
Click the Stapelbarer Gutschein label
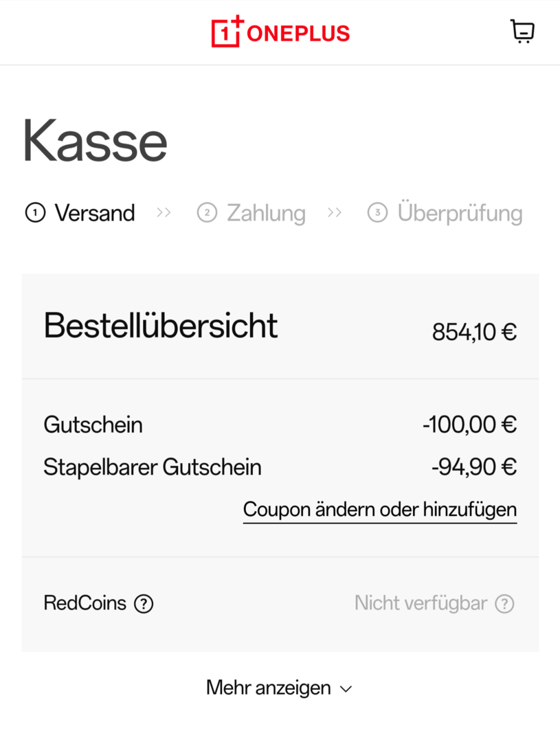(x=152, y=467)
